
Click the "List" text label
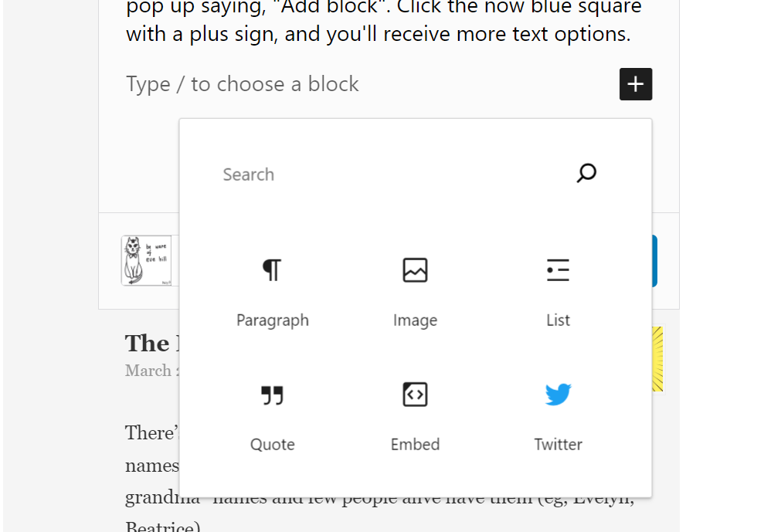pos(558,320)
